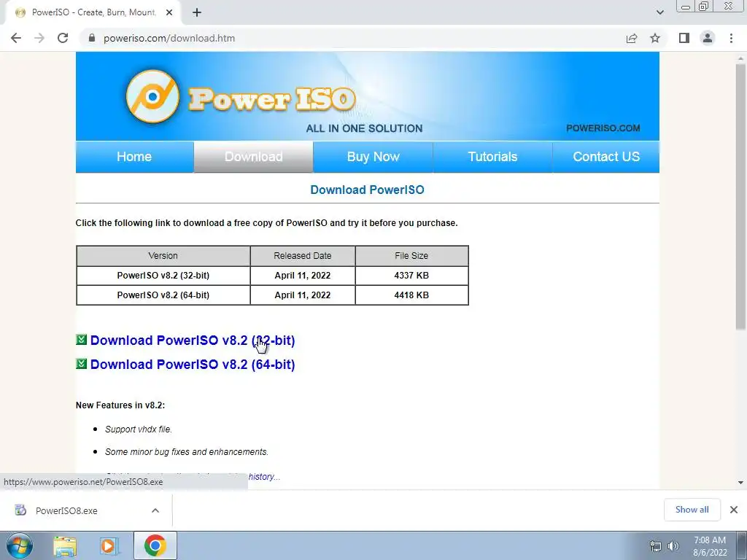
Task: Download PowerISO v8.2 (32-bit) link
Action: click(x=193, y=341)
